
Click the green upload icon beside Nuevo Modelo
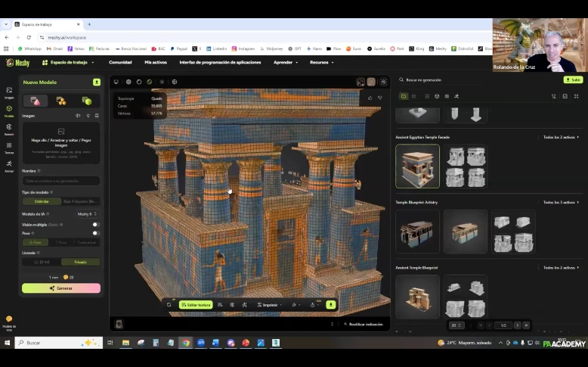coord(97,82)
